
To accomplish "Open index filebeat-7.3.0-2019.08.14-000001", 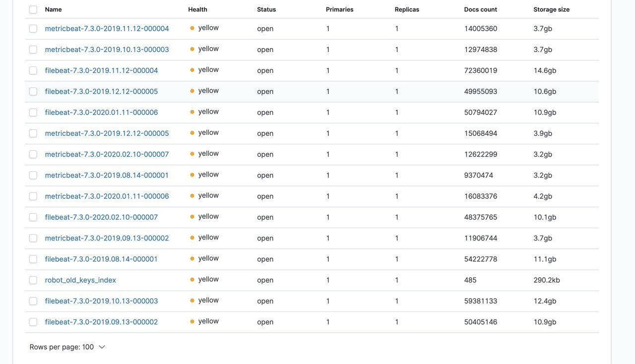I will tap(101, 259).
